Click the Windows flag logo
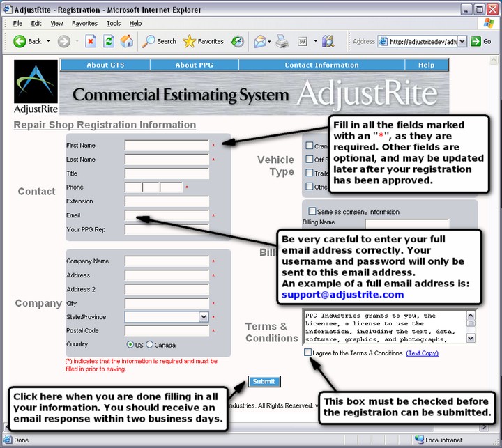The image size is (502, 448). pos(489,23)
